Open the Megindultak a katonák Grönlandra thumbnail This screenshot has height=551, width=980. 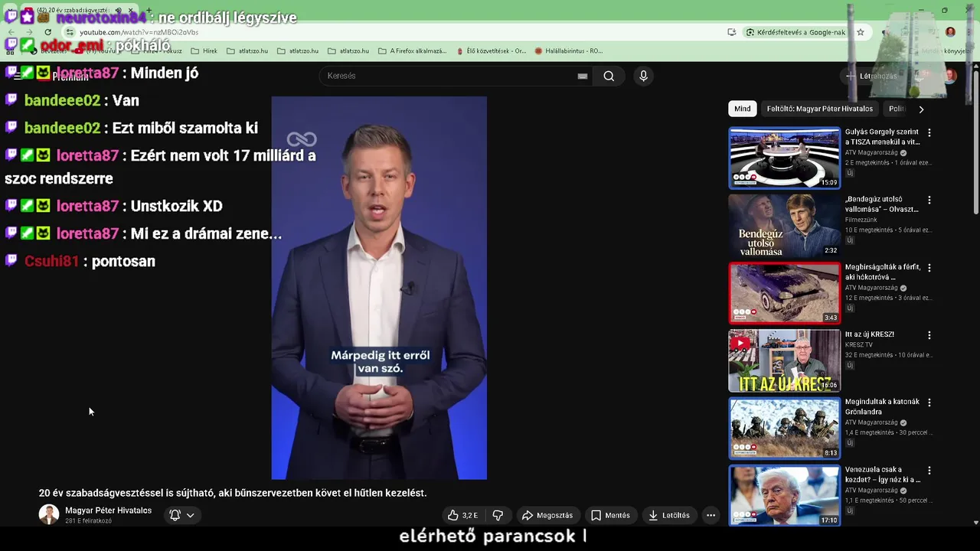[x=784, y=428]
